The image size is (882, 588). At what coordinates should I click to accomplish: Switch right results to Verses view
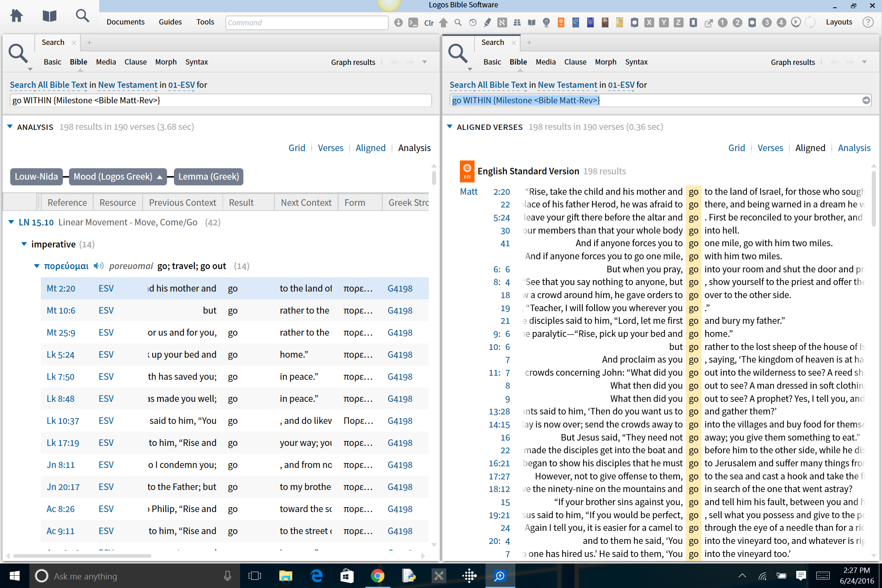click(770, 148)
